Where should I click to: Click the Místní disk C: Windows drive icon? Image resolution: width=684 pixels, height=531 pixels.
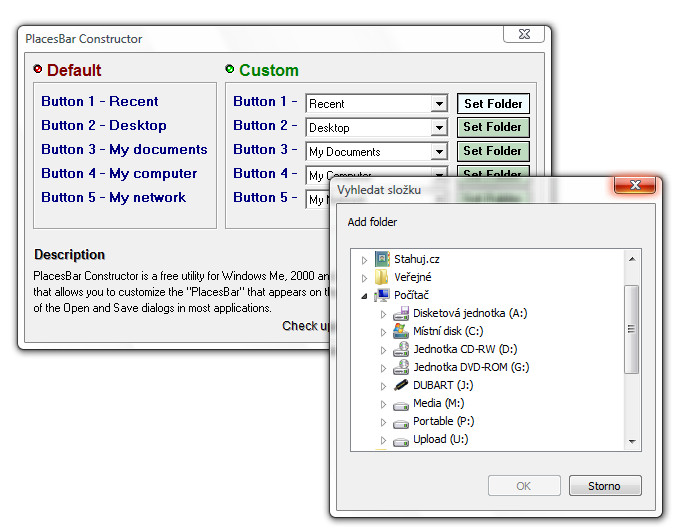pos(401,331)
